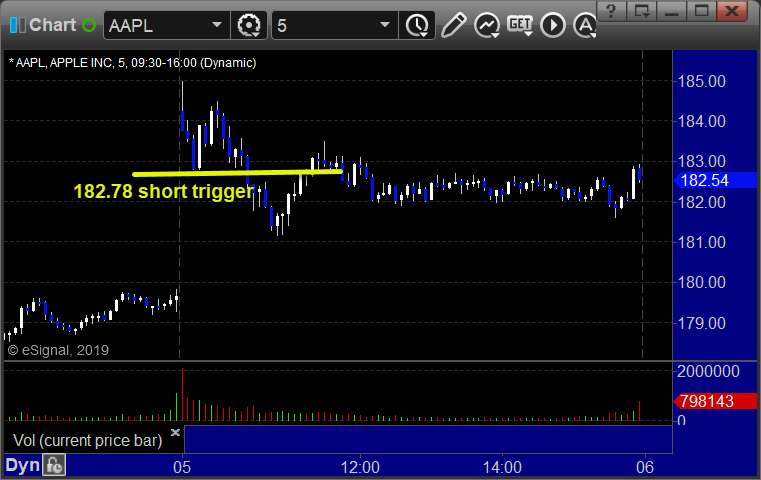Click the 182.00 price axis label
This screenshot has width=761, height=480.
701,201
